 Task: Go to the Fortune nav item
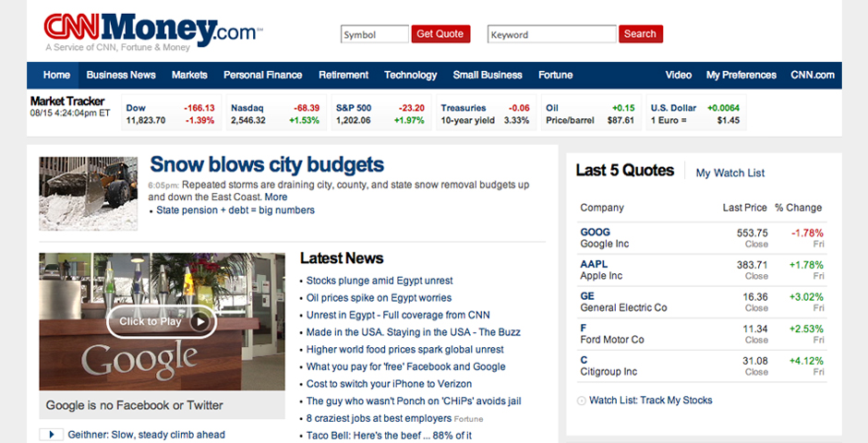pyautogui.click(x=556, y=75)
